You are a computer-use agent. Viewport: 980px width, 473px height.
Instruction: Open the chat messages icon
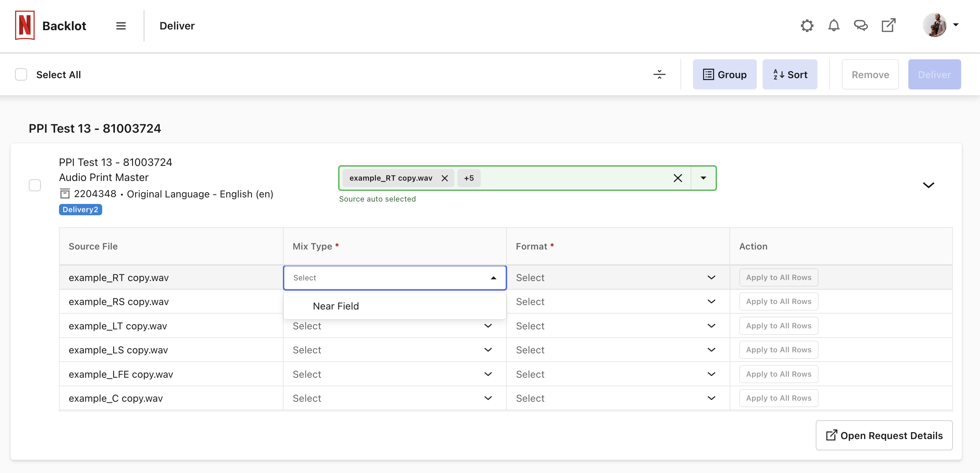[x=861, y=25]
